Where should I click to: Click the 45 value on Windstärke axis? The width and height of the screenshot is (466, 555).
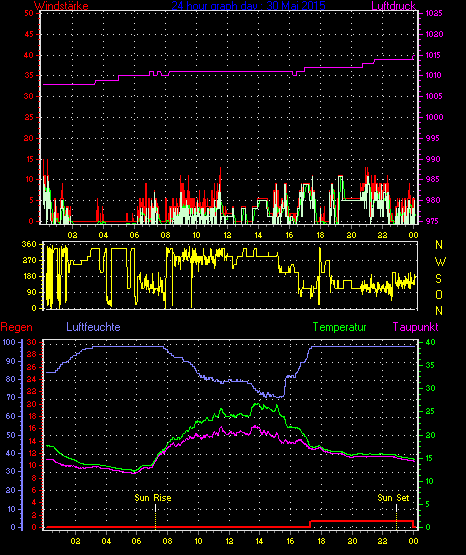click(x=29, y=34)
